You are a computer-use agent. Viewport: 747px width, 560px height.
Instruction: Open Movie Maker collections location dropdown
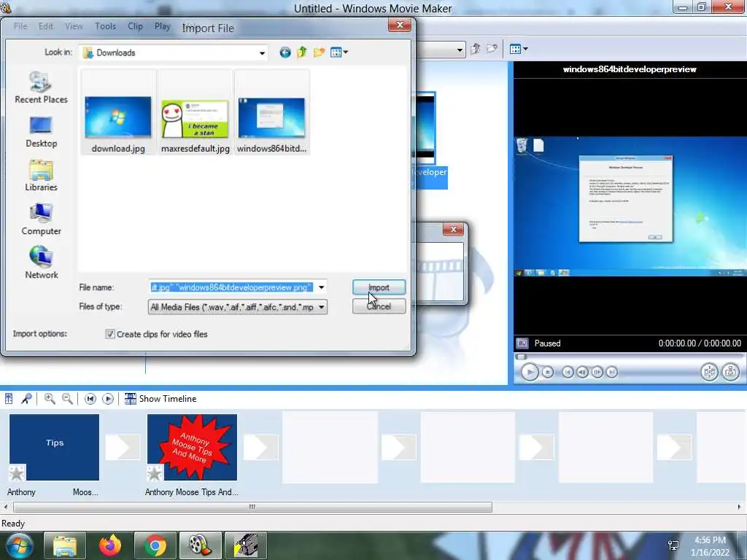(x=460, y=49)
